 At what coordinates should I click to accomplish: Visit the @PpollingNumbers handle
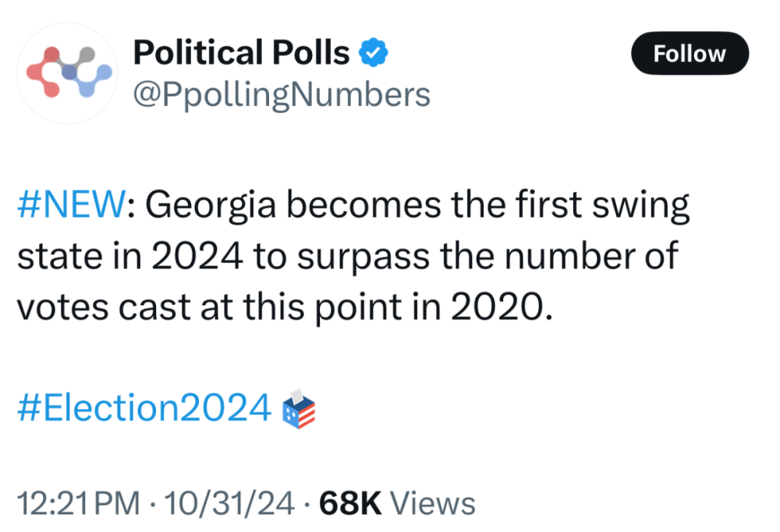click(x=282, y=94)
